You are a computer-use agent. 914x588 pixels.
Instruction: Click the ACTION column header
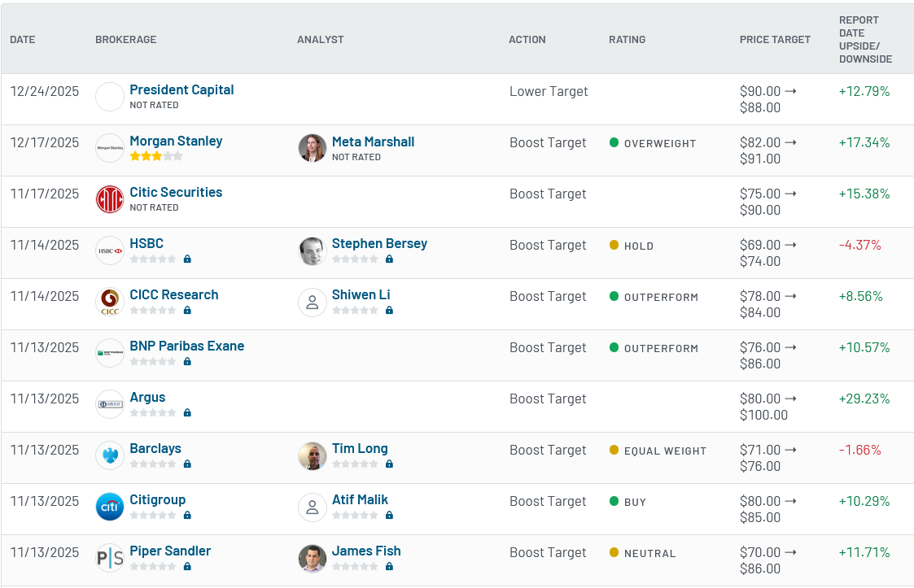(x=527, y=40)
